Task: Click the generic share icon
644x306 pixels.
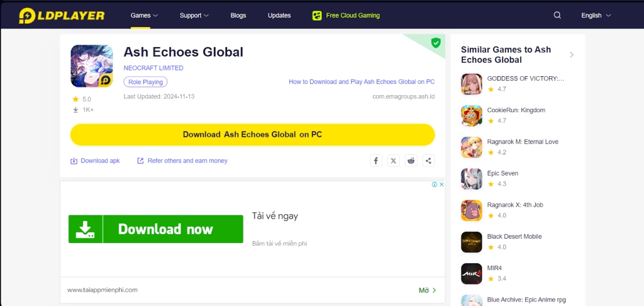Action: point(428,161)
